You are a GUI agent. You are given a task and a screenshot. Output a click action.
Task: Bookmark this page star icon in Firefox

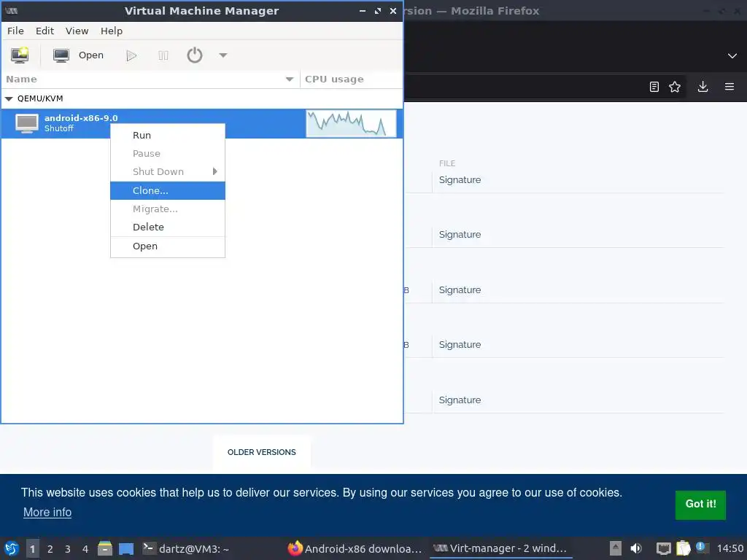675,87
